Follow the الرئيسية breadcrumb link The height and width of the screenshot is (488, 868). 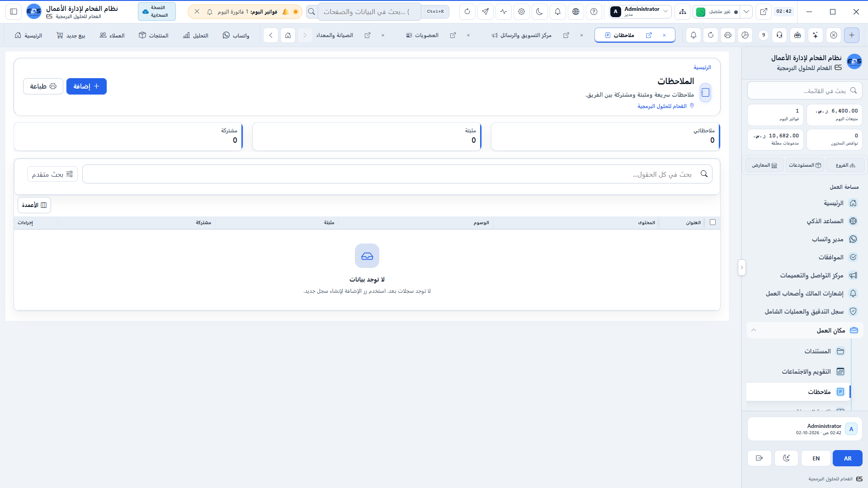[x=702, y=67]
